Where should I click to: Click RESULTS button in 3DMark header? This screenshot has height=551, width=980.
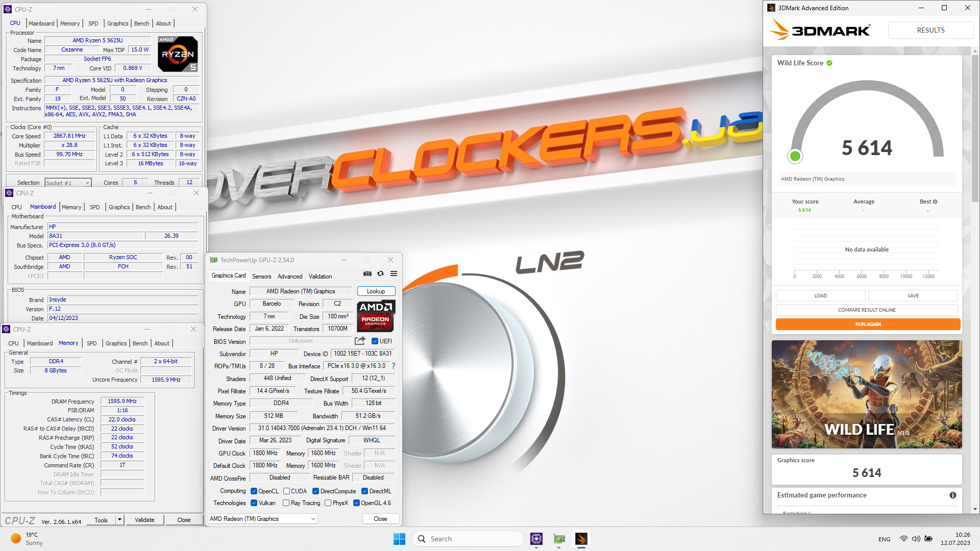click(x=930, y=30)
